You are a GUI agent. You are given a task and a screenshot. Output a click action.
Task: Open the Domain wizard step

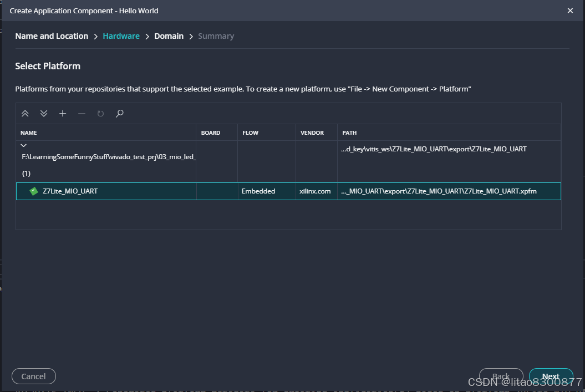169,36
